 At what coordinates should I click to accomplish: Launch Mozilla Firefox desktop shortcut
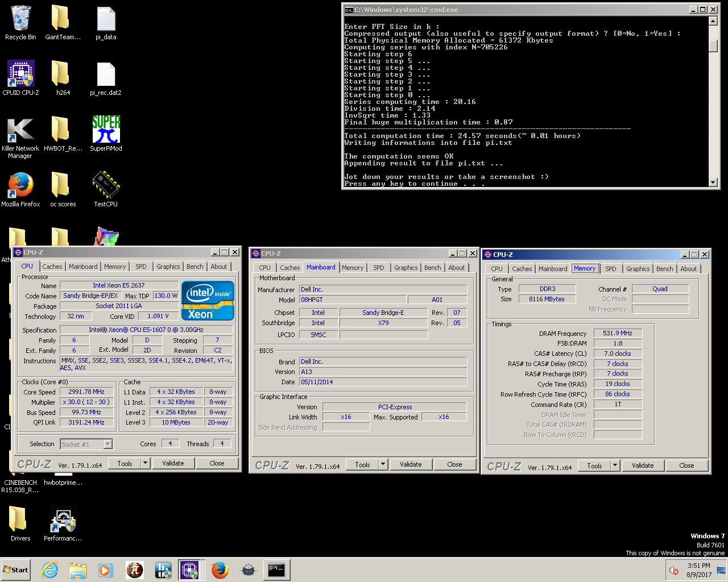(x=20, y=189)
